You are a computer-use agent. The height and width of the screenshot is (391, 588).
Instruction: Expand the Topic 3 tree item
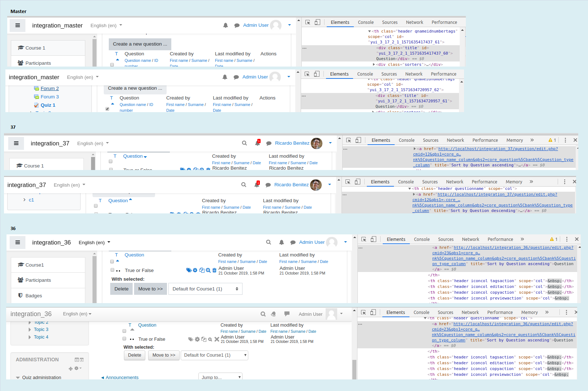[30, 330]
